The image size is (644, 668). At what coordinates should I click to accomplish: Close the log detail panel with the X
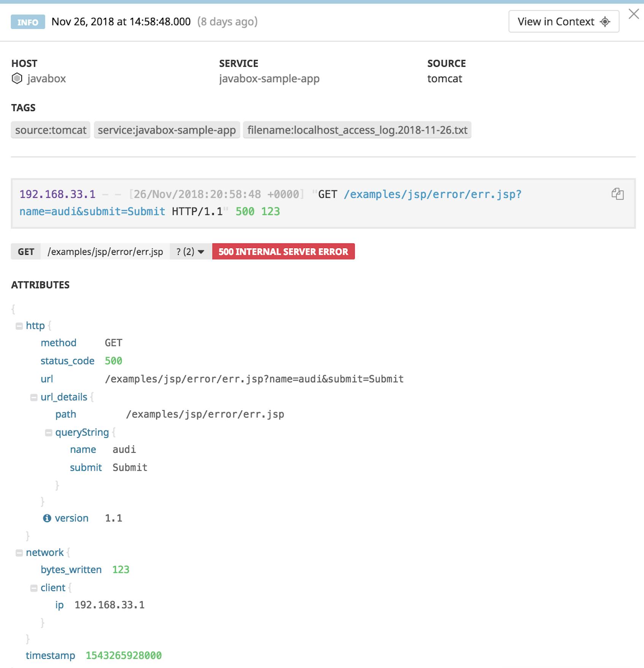pyautogui.click(x=634, y=14)
